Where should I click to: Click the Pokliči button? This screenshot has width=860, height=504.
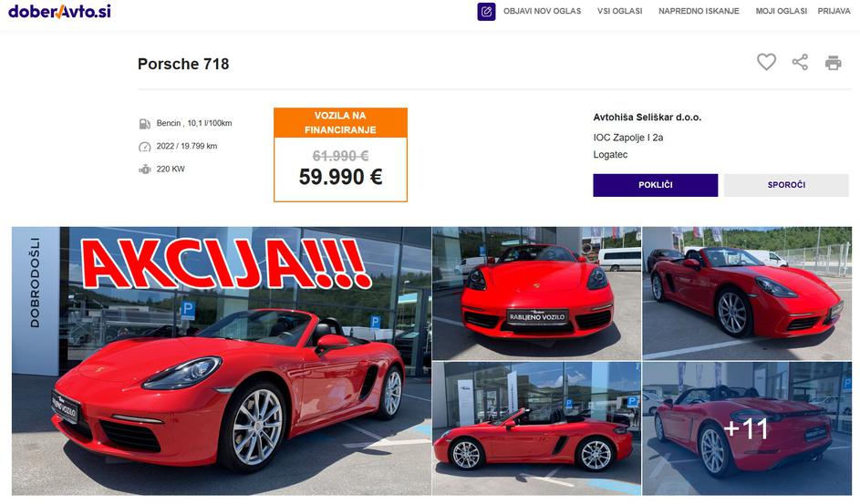(656, 185)
